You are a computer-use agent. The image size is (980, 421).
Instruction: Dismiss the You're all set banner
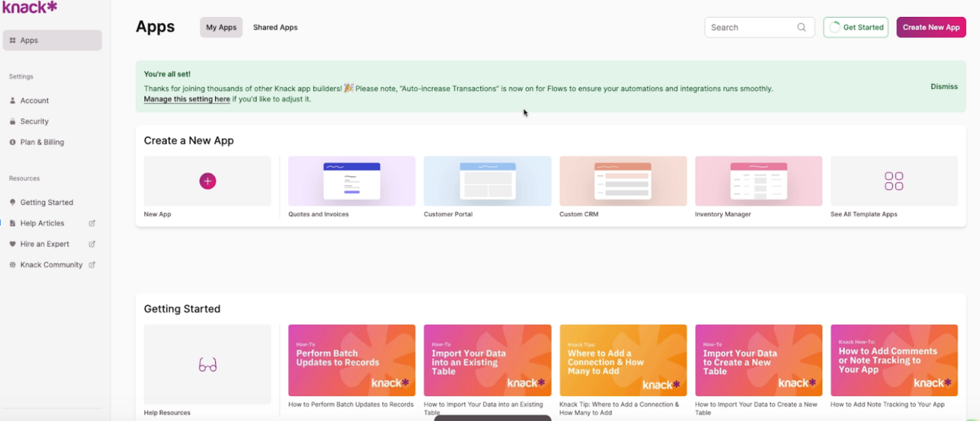coord(944,86)
